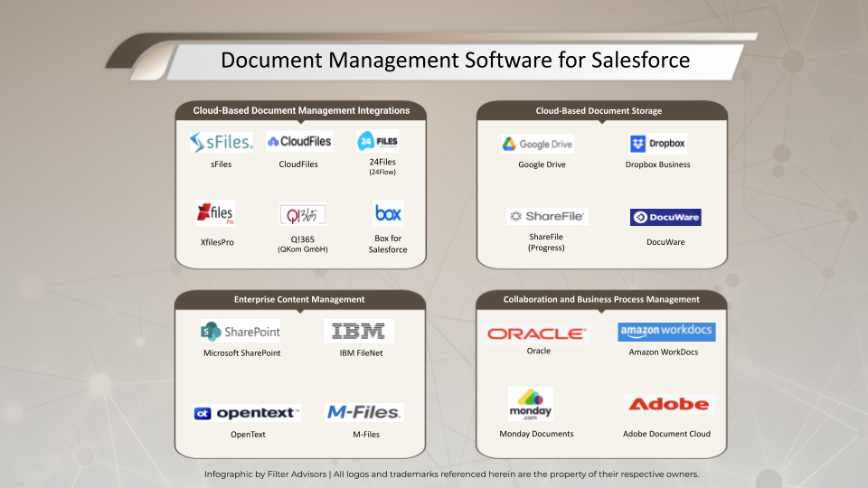
Task: Select the 'ShareFile (Progress)' caption
Action: tap(546, 242)
